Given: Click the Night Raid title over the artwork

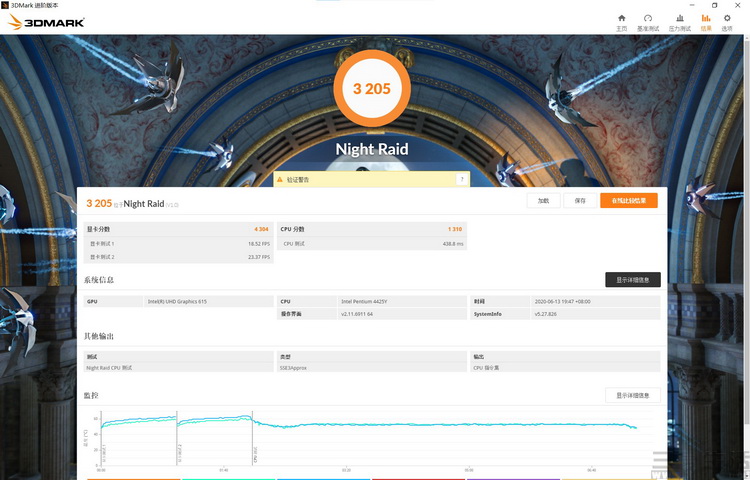Looking at the screenshot, I should [x=372, y=149].
